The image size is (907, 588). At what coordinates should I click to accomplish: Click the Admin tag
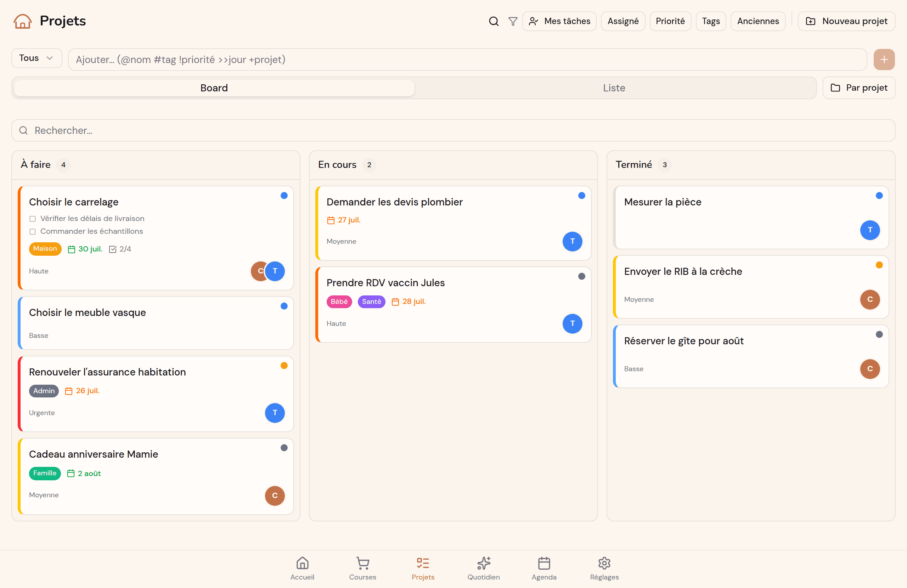point(44,391)
